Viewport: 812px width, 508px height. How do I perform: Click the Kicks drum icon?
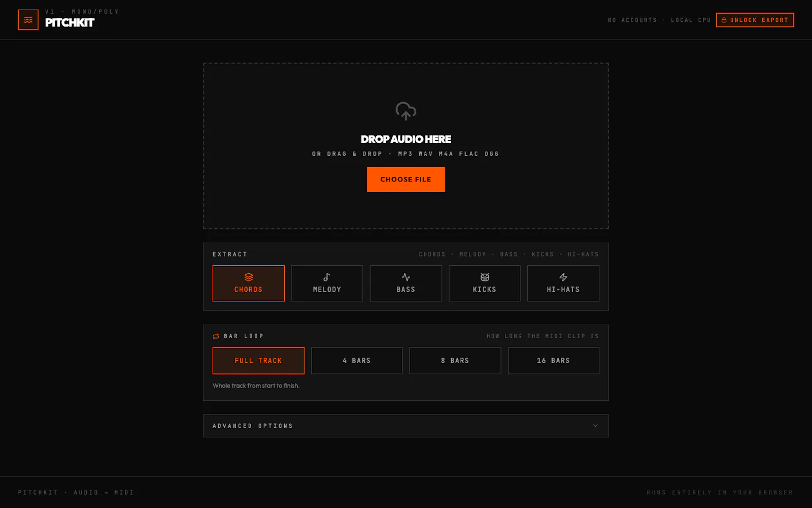click(x=485, y=277)
